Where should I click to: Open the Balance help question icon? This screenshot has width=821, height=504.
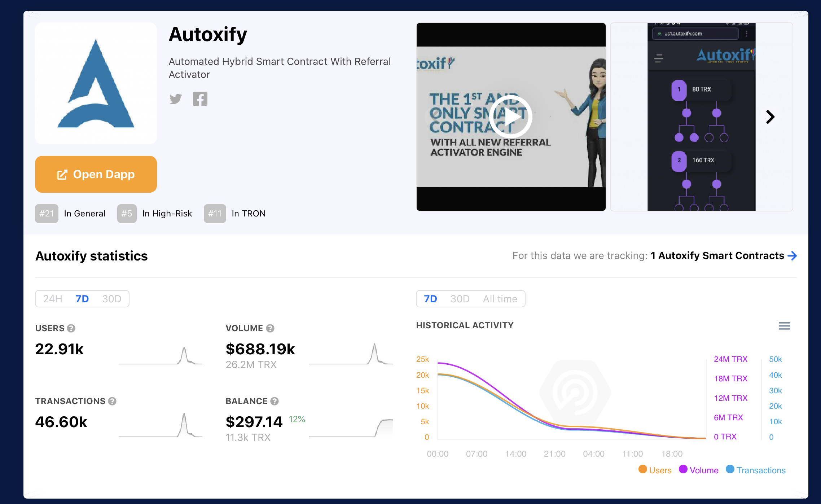click(275, 401)
